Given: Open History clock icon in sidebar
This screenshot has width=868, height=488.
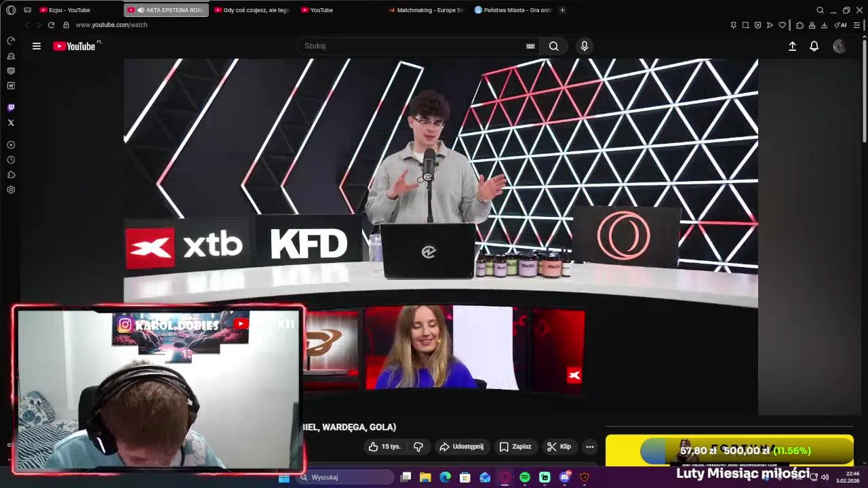Looking at the screenshot, I should click(x=11, y=160).
